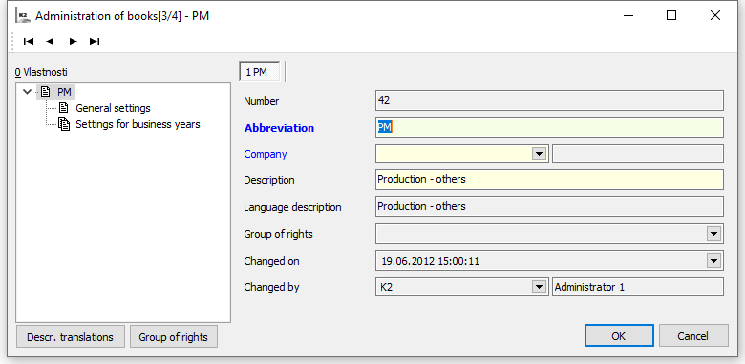Click the Group of rights button
745x364 pixels.
(x=173, y=337)
